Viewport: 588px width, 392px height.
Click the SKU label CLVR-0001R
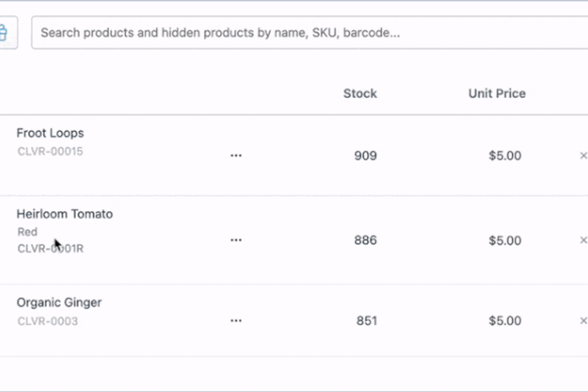50,248
